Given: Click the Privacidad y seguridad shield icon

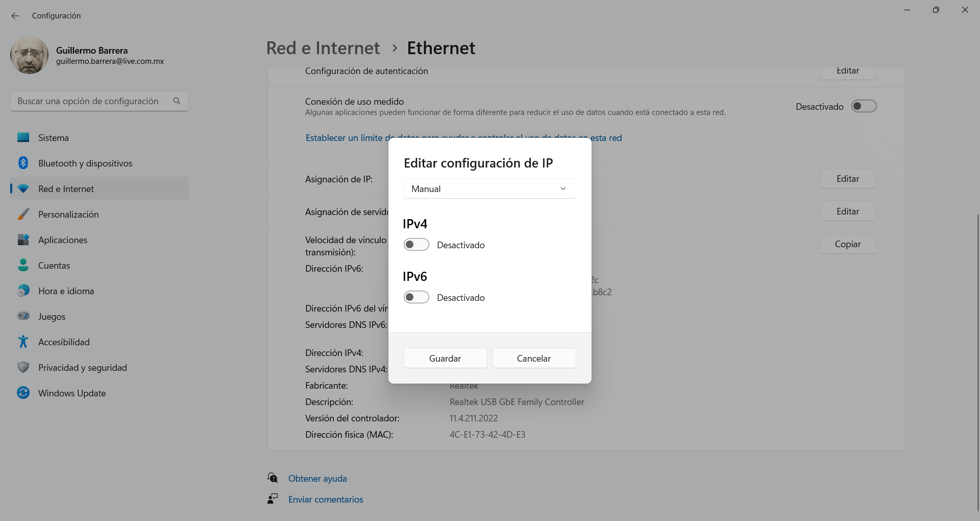Looking at the screenshot, I should [23, 367].
